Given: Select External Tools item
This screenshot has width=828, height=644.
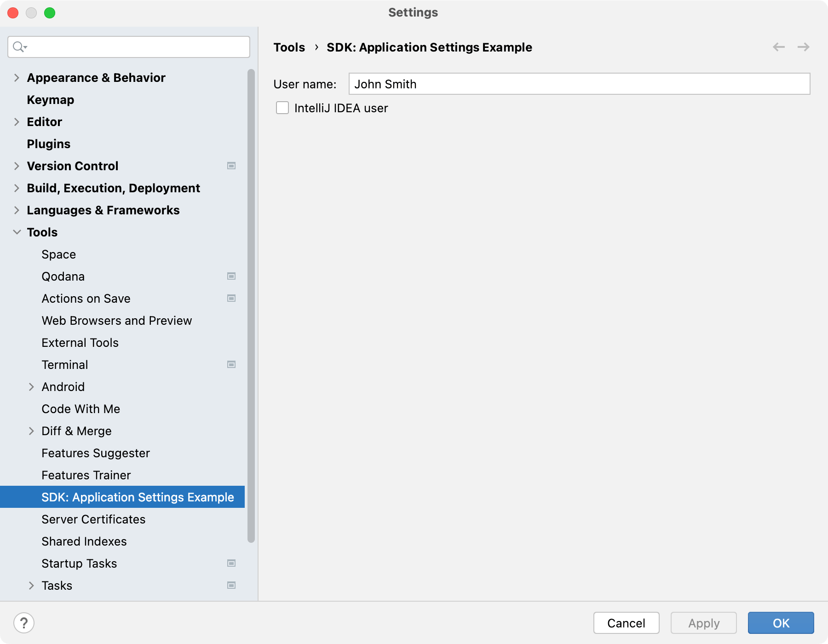Looking at the screenshot, I should point(80,343).
